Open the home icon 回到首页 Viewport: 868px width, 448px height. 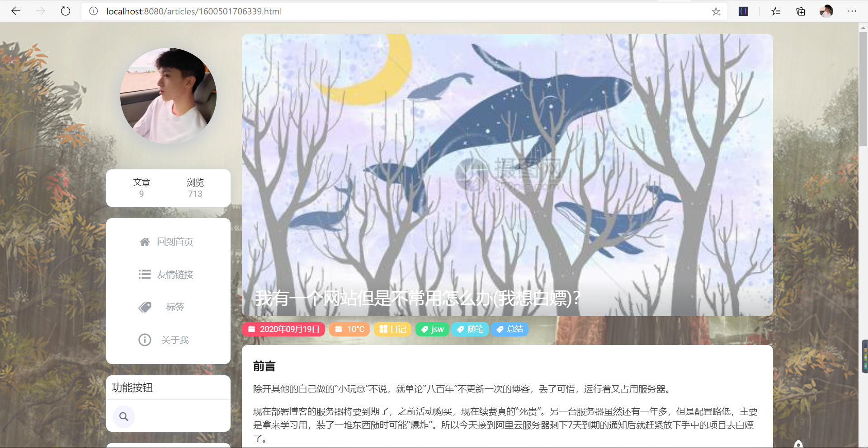tap(145, 242)
